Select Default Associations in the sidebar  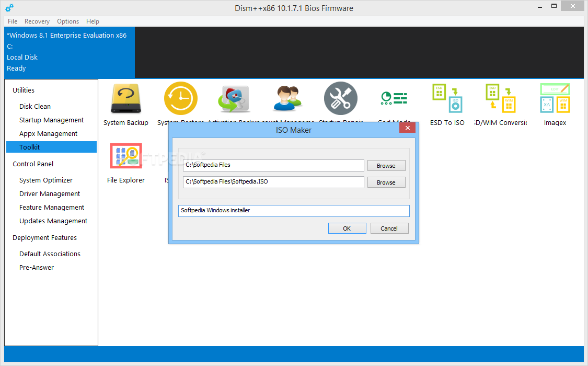click(x=50, y=254)
